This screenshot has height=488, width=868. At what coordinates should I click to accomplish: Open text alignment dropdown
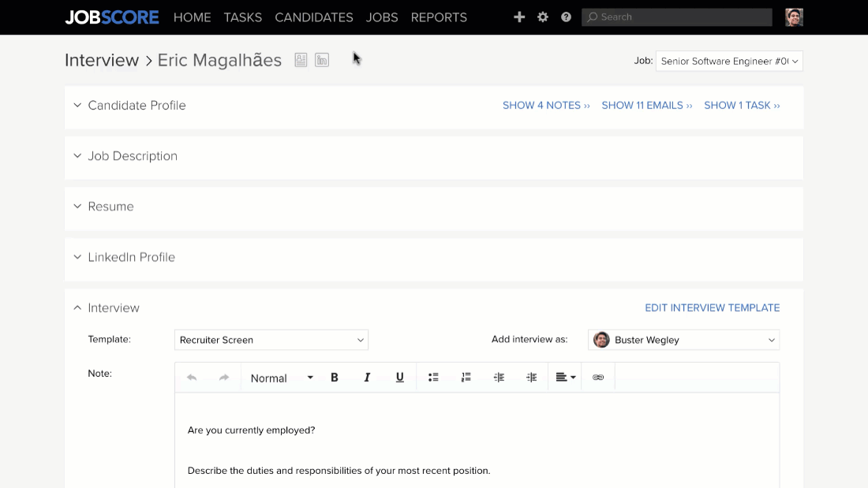tap(565, 378)
